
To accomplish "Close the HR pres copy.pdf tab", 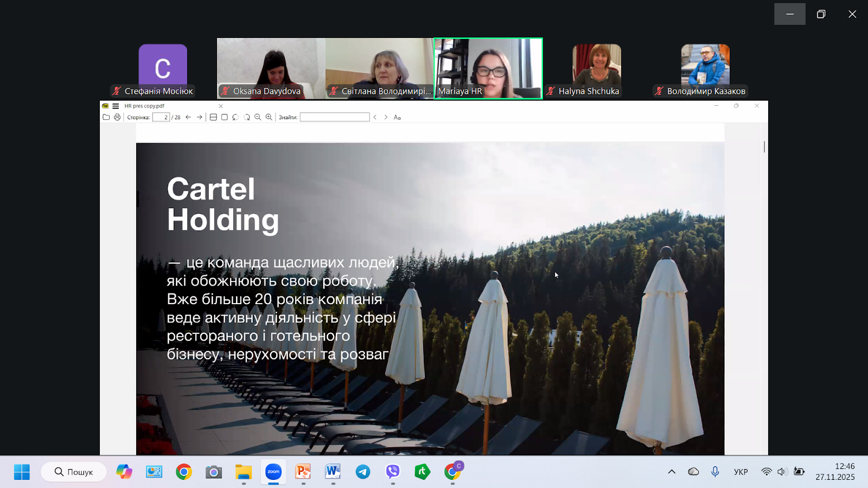I will coord(221,106).
